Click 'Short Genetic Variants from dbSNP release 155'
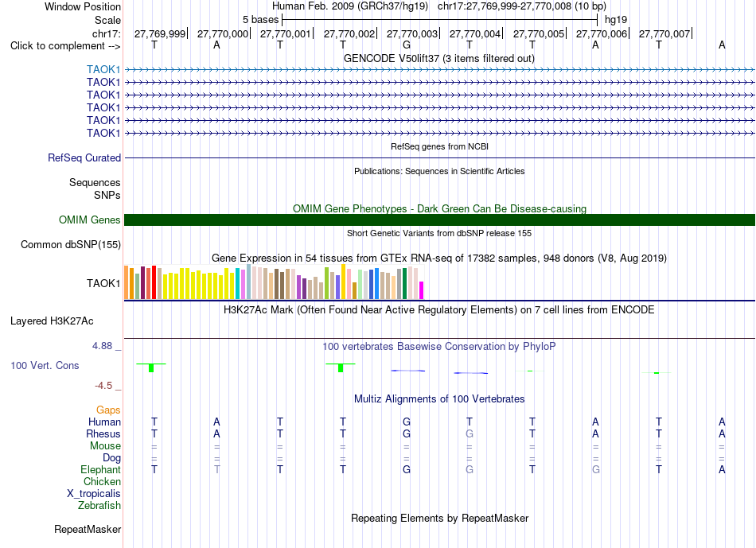The width and height of the screenshot is (756, 548). [x=439, y=233]
